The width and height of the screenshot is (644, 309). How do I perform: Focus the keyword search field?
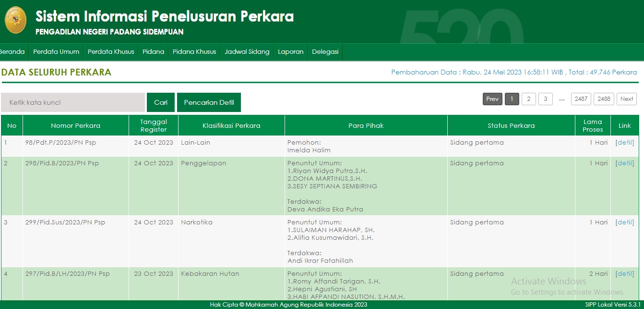coord(73,102)
